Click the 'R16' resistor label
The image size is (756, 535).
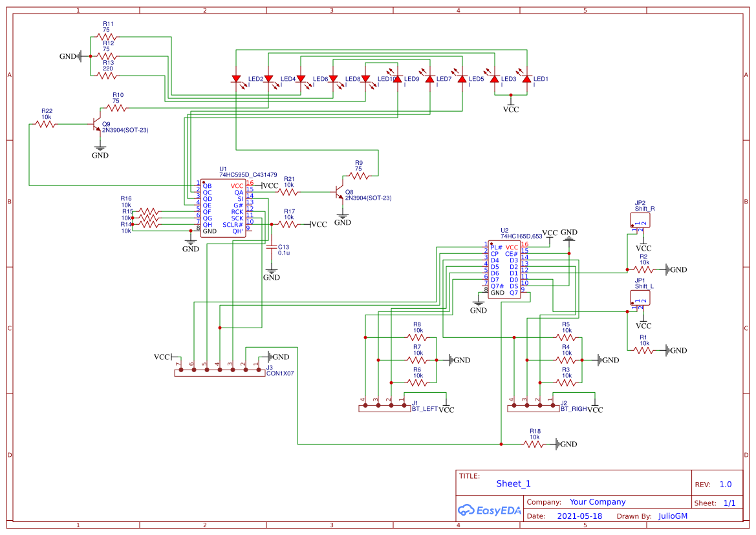[x=126, y=198]
